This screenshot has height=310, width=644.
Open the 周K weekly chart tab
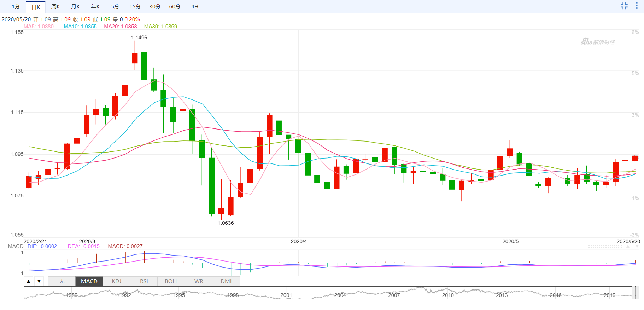55,7
